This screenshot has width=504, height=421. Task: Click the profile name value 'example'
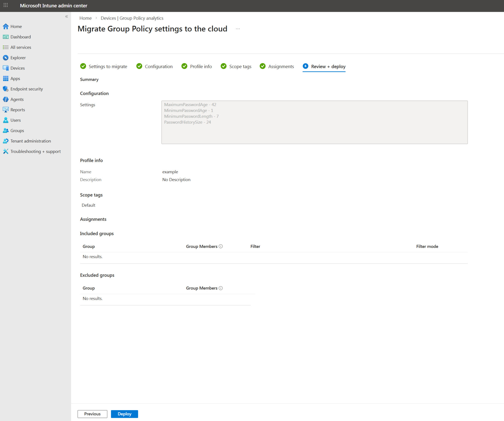(x=170, y=172)
